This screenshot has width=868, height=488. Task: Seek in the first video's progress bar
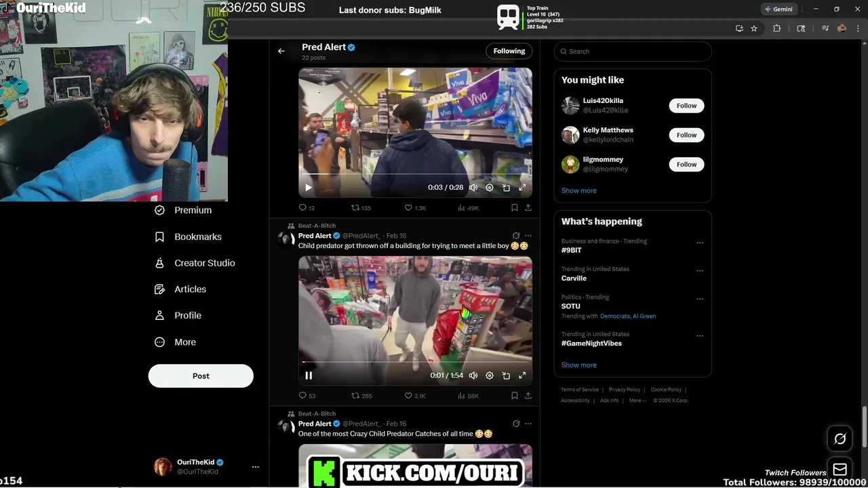point(415,175)
